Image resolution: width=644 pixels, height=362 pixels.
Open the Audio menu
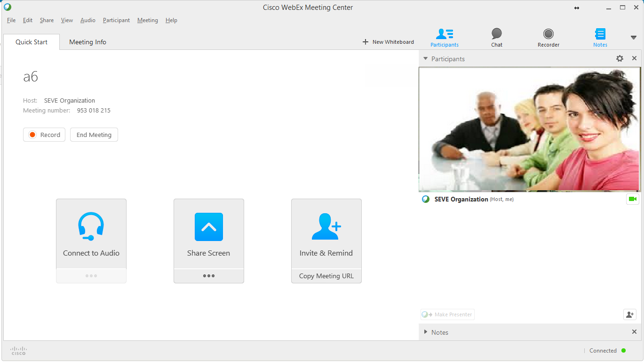pos(88,20)
